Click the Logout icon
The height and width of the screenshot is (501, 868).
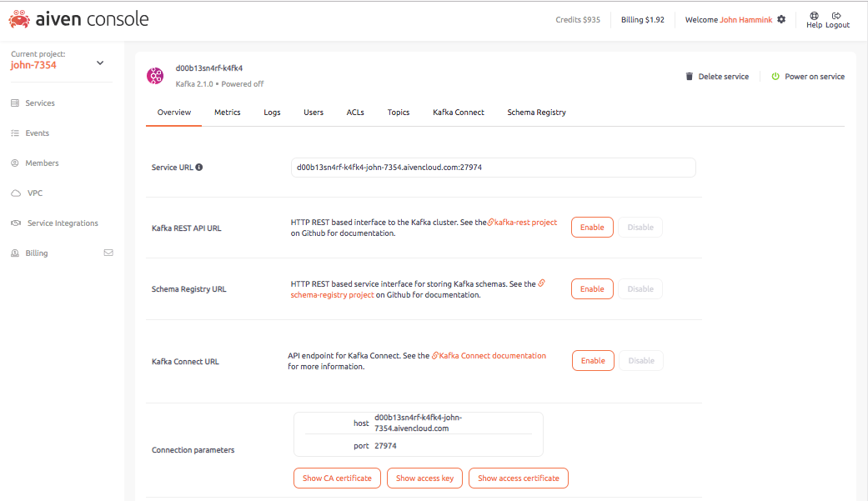pyautogui.click(x=838, y=14)
